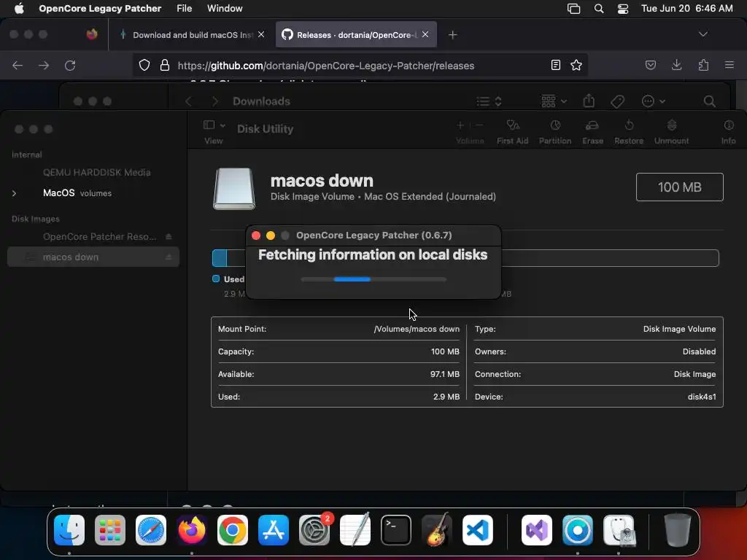
Task: Open Terminal from the Dock
Action: tap(396, 530)
